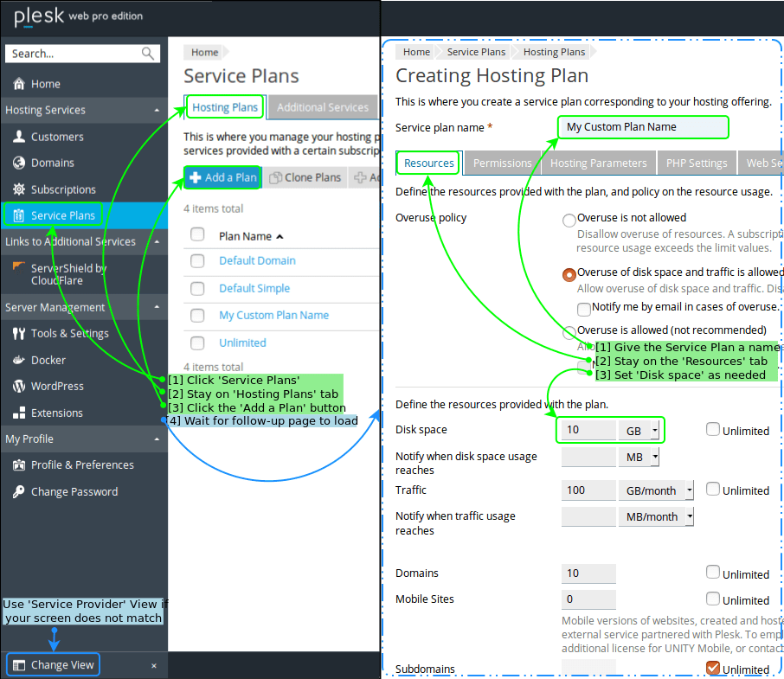Open Default Domain plan link
The height and width of the screenshot is (679, 784).
click(257, 261)
